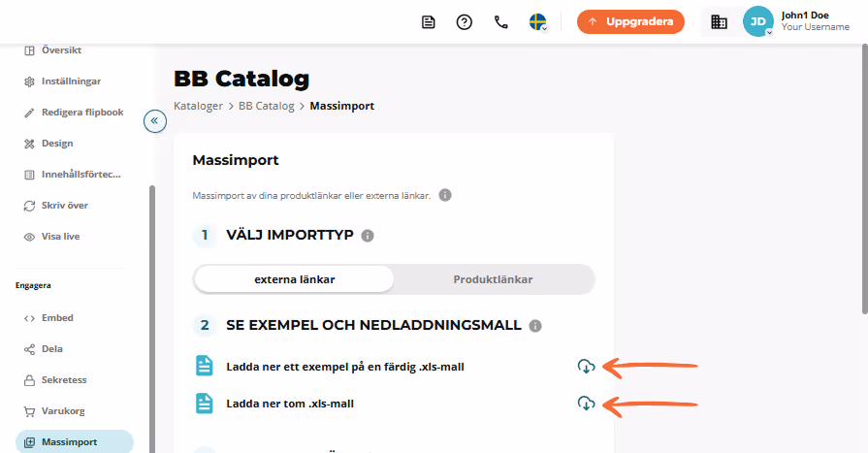
Task: Go to BB Catalog breadcrumb link
Action: tap(267, 106)
